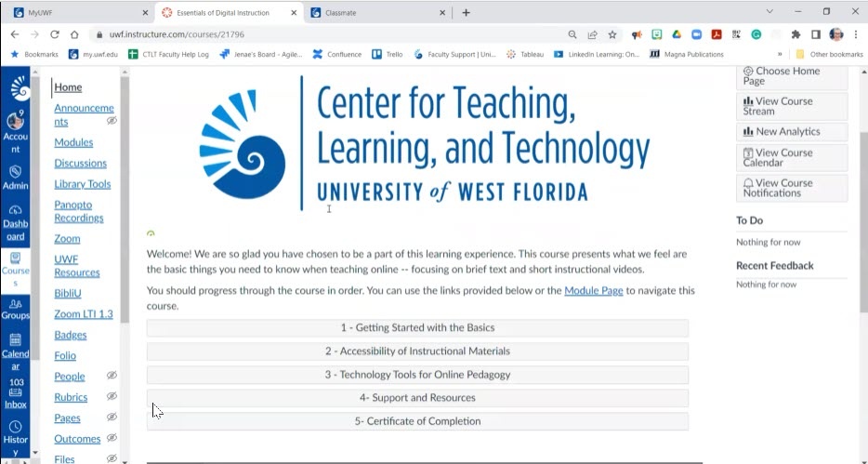Toggle visibility eye next to Outcomes
Screen dimensions: 868x464
click(x=112, y=438)
